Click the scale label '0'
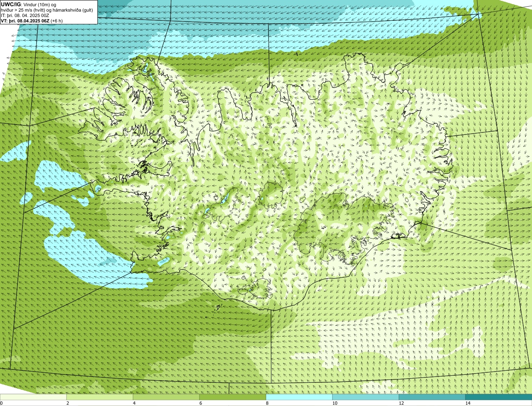Screen dimensions: 532x406 [1, 403]
